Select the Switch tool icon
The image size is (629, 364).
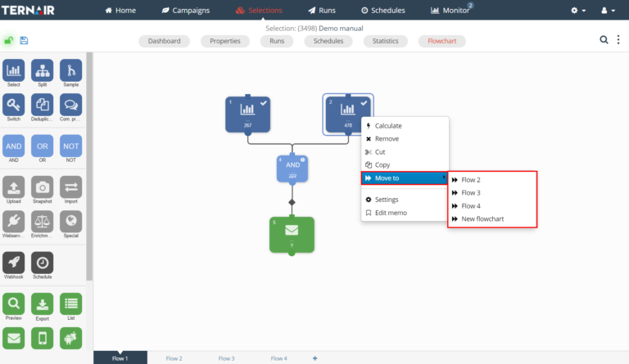[14, 105]
